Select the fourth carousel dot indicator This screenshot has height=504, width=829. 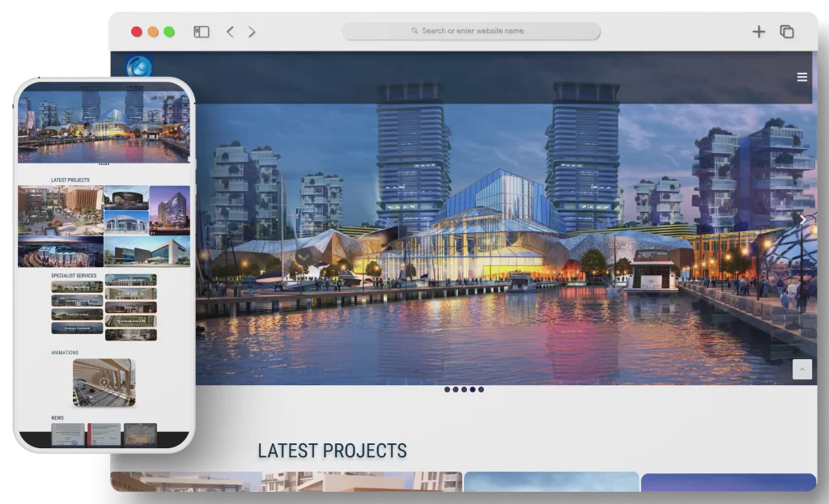(472, 389)
